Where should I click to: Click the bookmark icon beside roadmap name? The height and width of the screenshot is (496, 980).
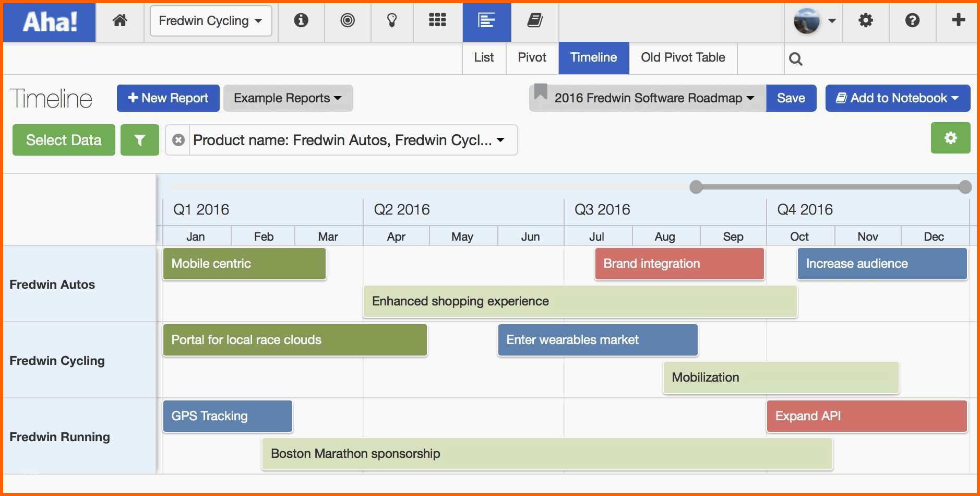[541, 92]
